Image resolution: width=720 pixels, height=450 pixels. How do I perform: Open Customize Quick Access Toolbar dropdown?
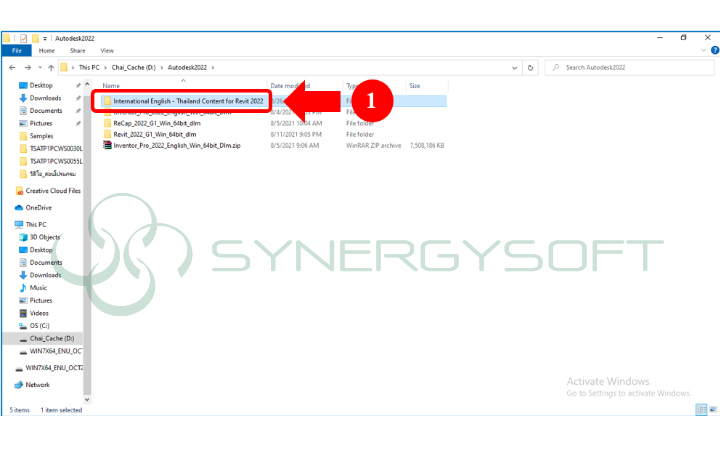pyautogui.click(x=45, y=37)
